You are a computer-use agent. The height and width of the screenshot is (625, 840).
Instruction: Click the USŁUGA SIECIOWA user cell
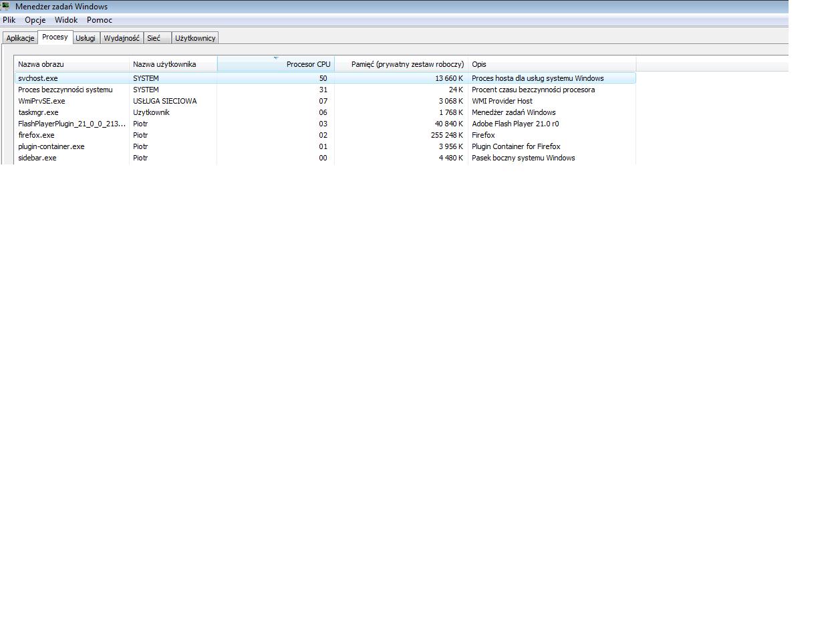pyautogui.click(x=165, y=101)
